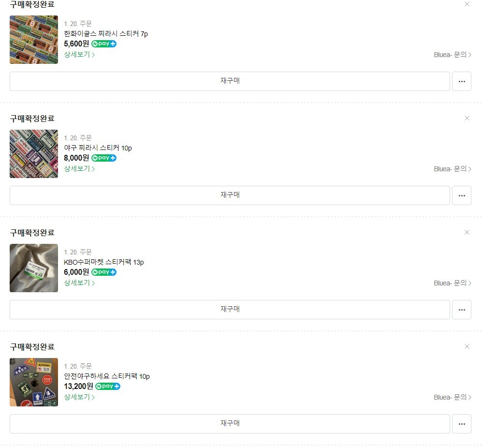Open more options for 안전야구하세요 스티커팩 order
Screen dimensions: 482x448
click(x=461, y=424)
